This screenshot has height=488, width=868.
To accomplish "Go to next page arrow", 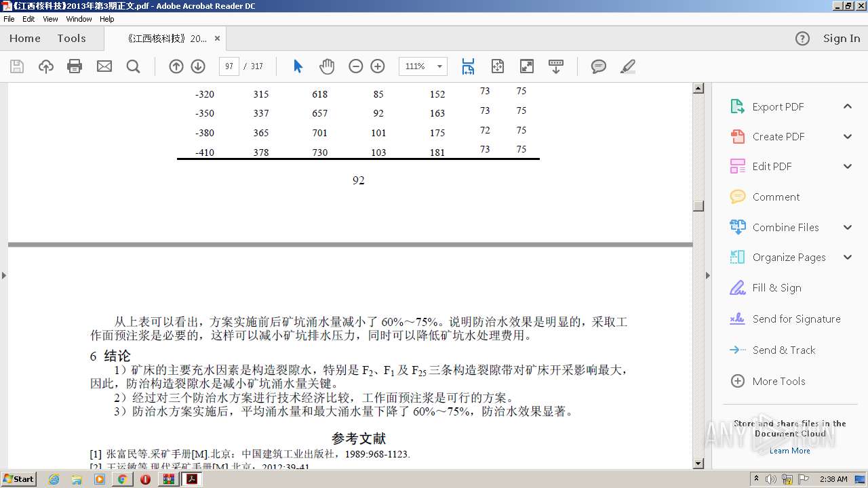I will [198, 66].
